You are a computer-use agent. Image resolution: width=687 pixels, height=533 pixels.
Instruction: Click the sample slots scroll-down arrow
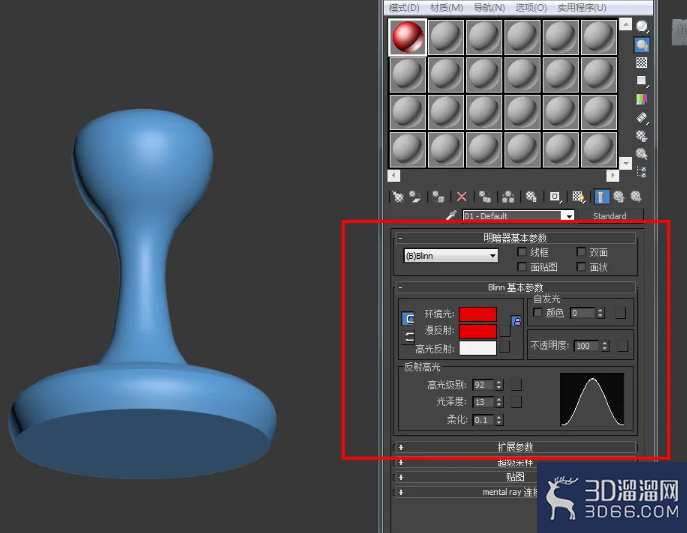625,163
